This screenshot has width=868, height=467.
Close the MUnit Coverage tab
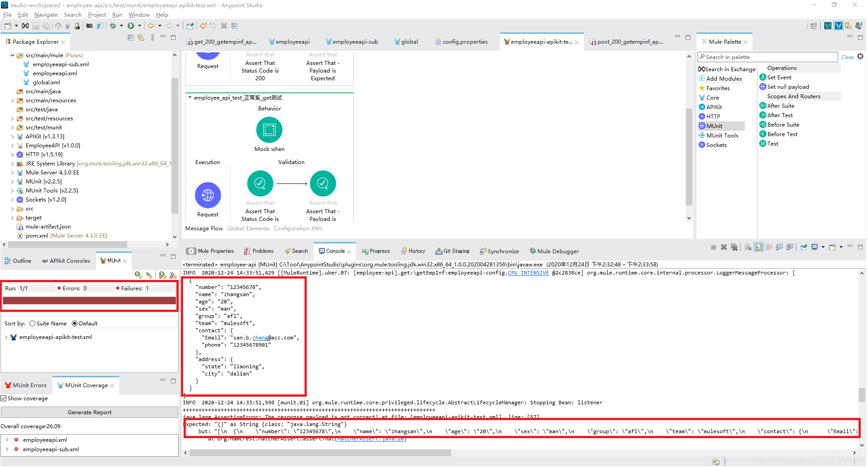[x=112, y=386]
